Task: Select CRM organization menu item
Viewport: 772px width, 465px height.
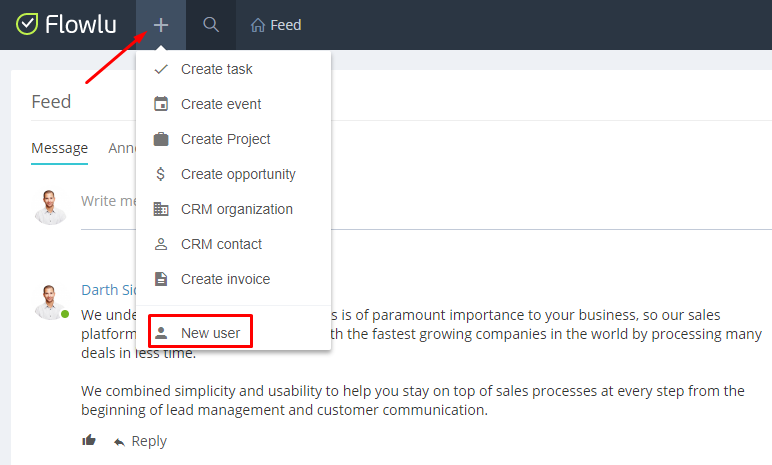Action: click(237, 209)
